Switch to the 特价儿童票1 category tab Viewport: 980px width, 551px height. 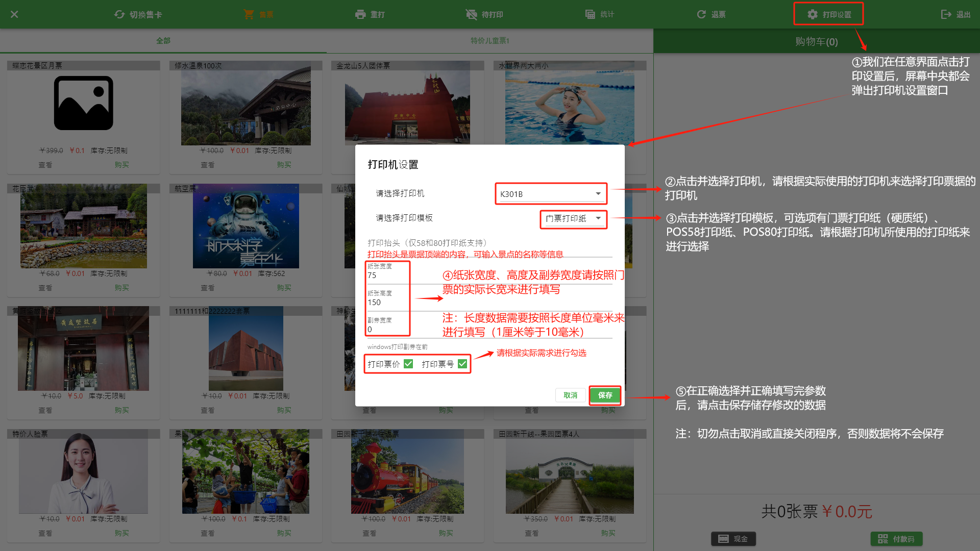(x=490, y=41)
